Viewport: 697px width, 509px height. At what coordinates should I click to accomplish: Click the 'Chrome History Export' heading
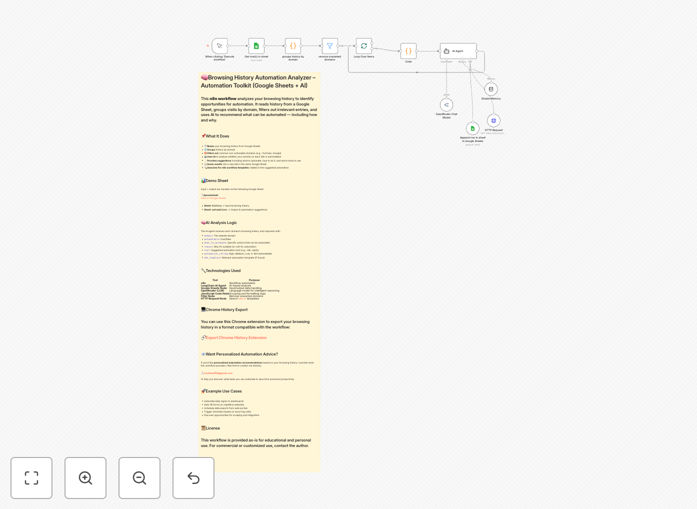224,309
